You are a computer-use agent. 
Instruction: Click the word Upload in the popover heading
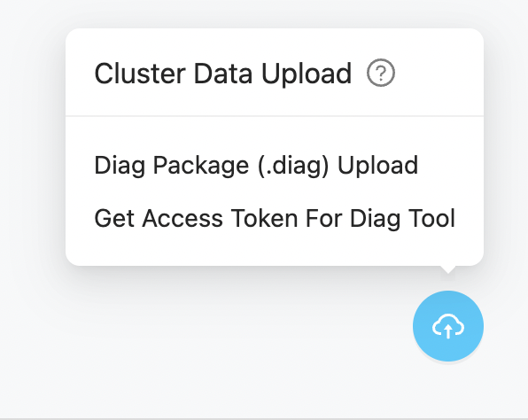pos(307,74)
